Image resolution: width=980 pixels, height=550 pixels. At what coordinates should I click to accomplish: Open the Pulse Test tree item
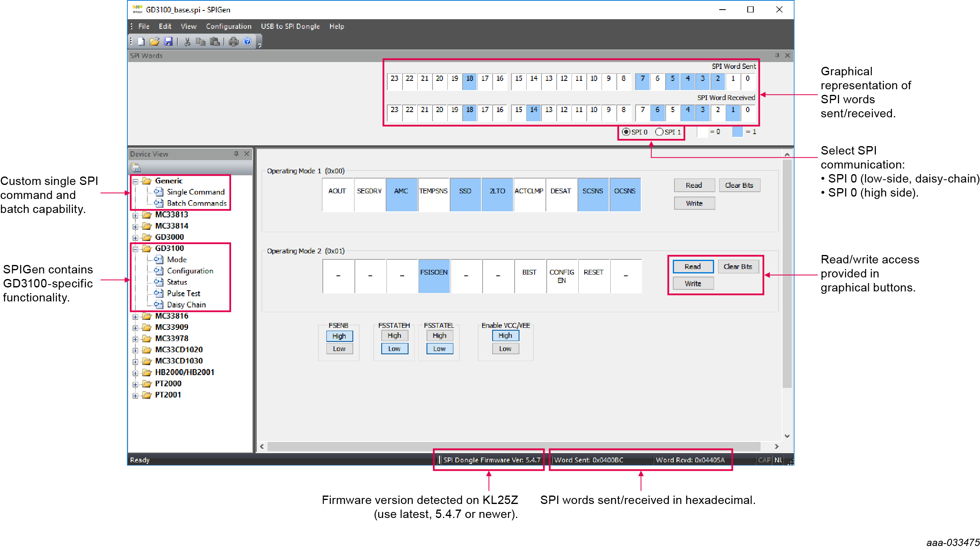tap(183, 293)
